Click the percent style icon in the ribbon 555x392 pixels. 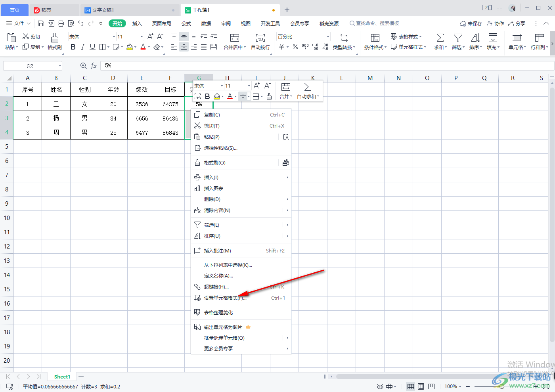[x=295, y=47]
